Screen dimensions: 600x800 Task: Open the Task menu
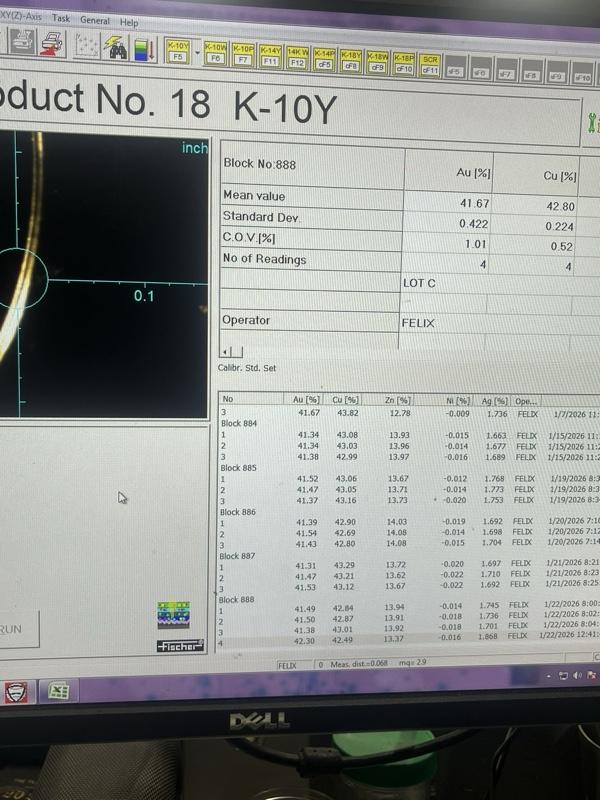point(62,18)
